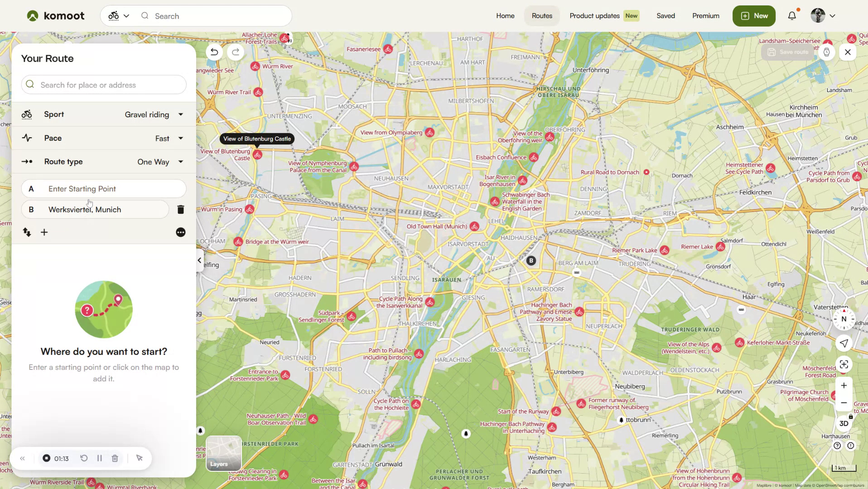Add a new waypoint with the plus icon
This screenshot has height=489, width=868.
click(x=44, y=232)
